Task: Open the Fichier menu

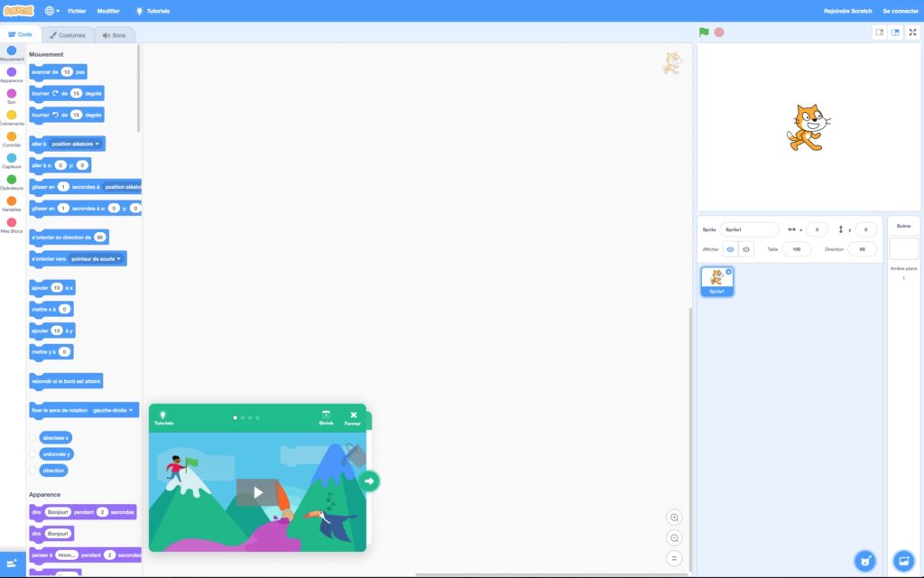Action: point(77,11)
